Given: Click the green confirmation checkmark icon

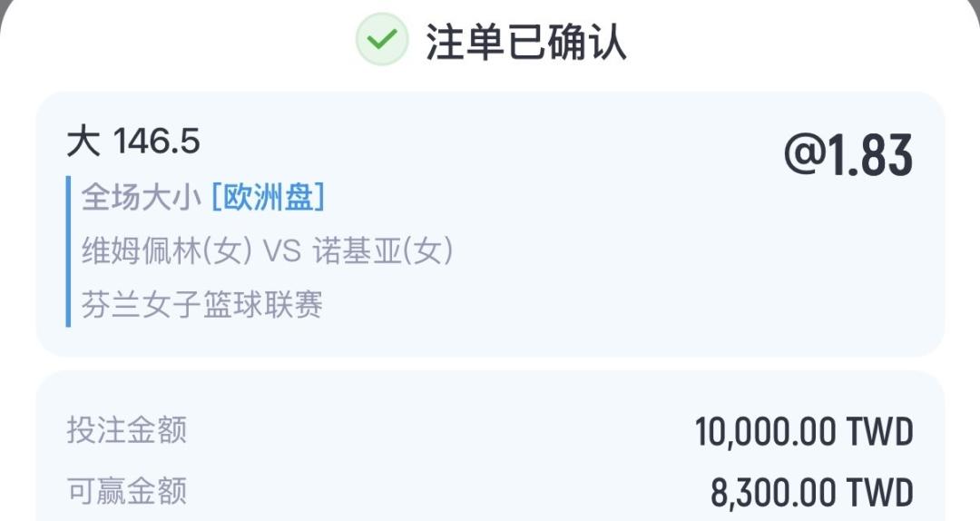Looking at the screenshot, I should [382, 39].
